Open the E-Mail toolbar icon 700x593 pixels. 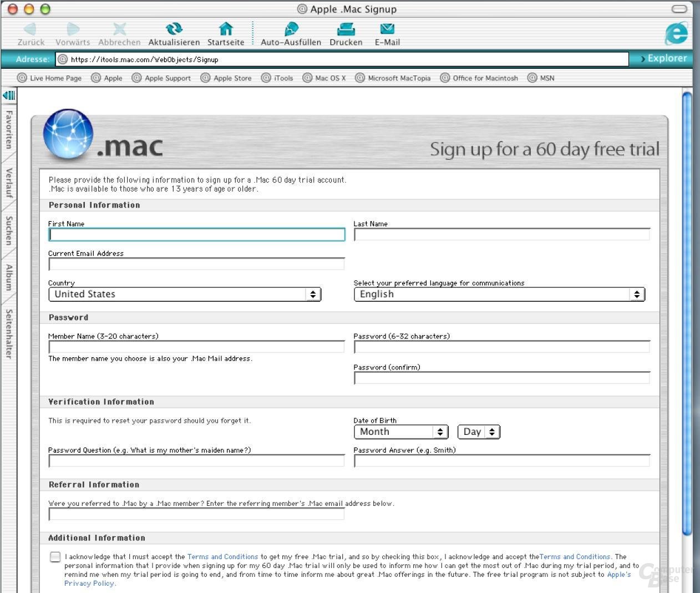(x=387, y=29)
